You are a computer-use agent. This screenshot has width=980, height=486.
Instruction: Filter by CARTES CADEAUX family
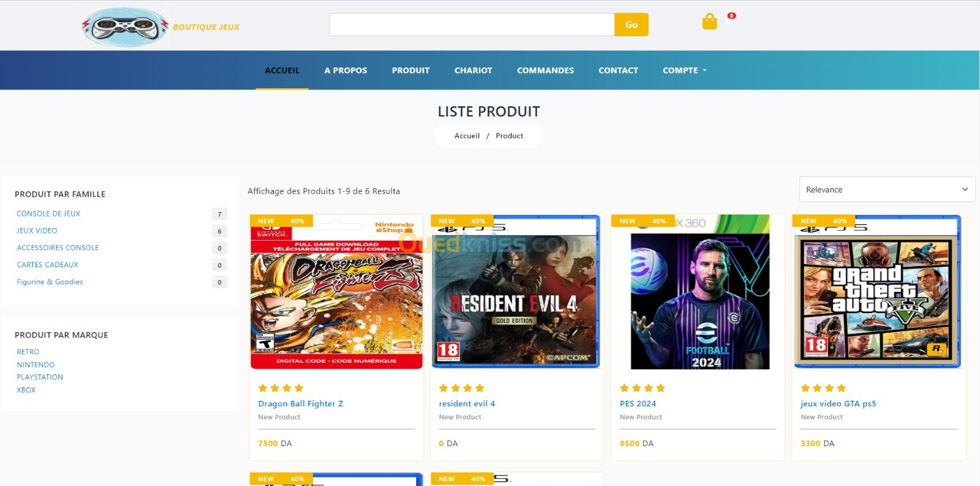[x=48, y=265]
